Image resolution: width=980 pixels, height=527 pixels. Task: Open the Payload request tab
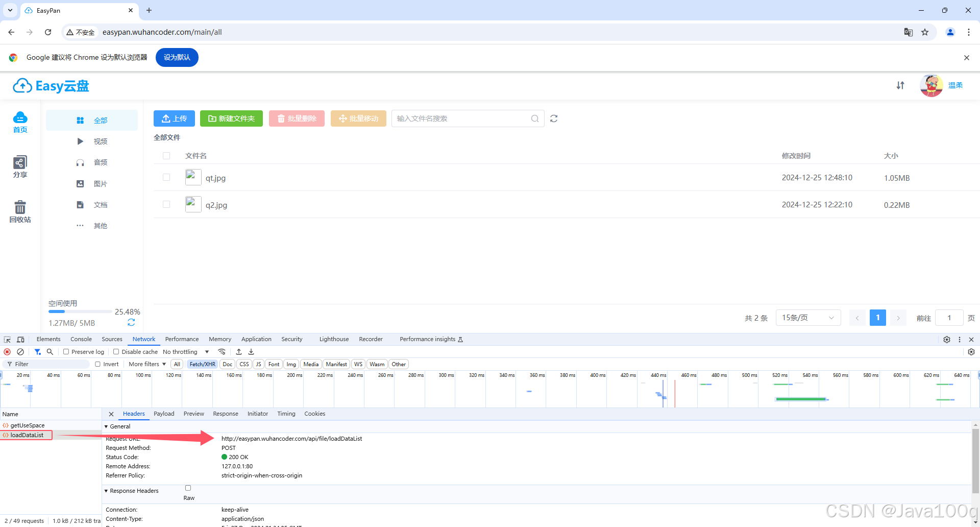point(164,414)
